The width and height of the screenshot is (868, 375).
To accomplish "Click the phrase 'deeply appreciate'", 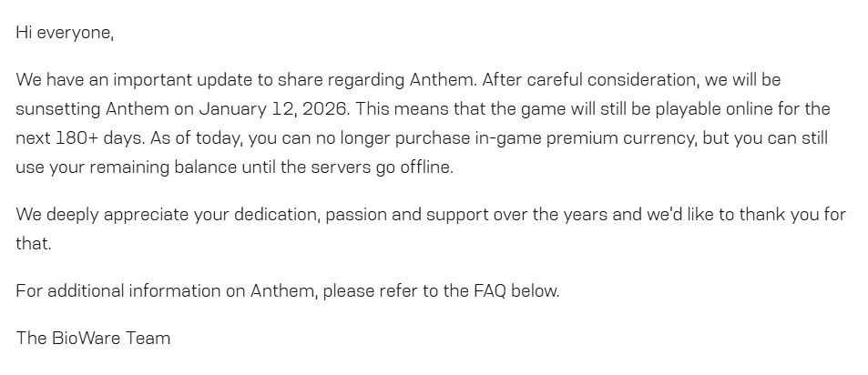I will (117, 215).
